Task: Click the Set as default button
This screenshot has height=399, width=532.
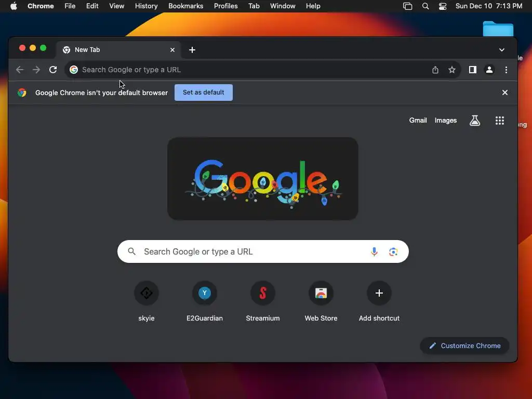Action: [204, 92]
